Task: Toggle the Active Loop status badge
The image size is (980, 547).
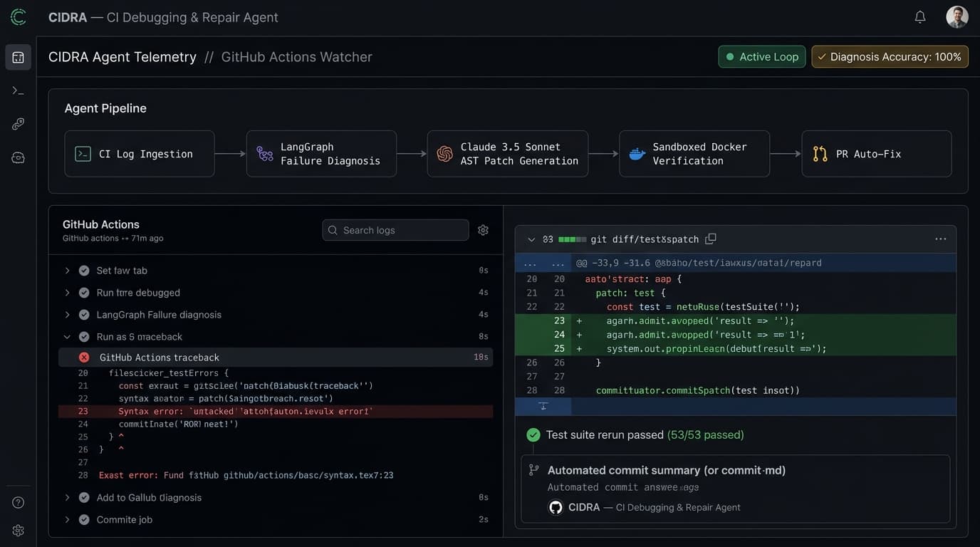Action: coord(762,57)
